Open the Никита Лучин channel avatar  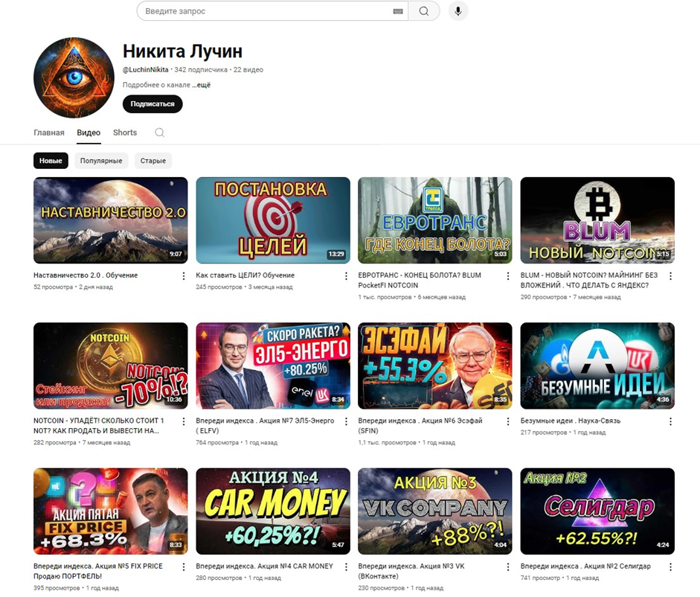[x=74, y=77]
